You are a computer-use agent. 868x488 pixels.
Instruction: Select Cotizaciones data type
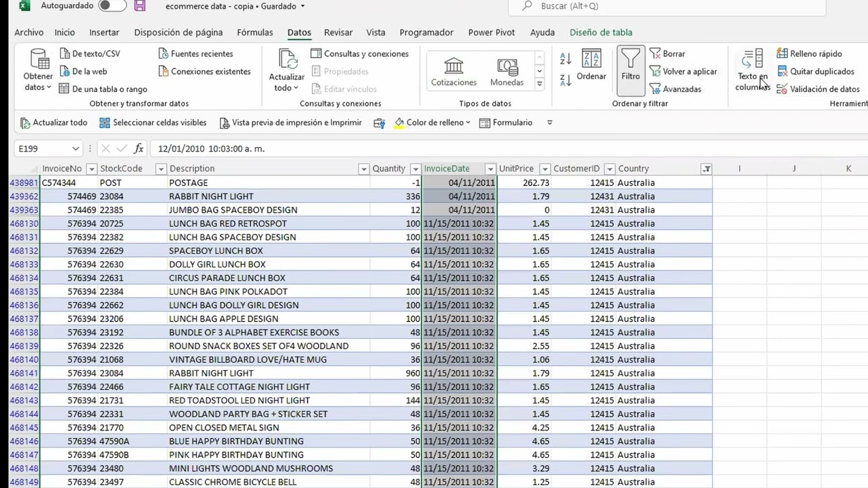(x=454, y=72)
